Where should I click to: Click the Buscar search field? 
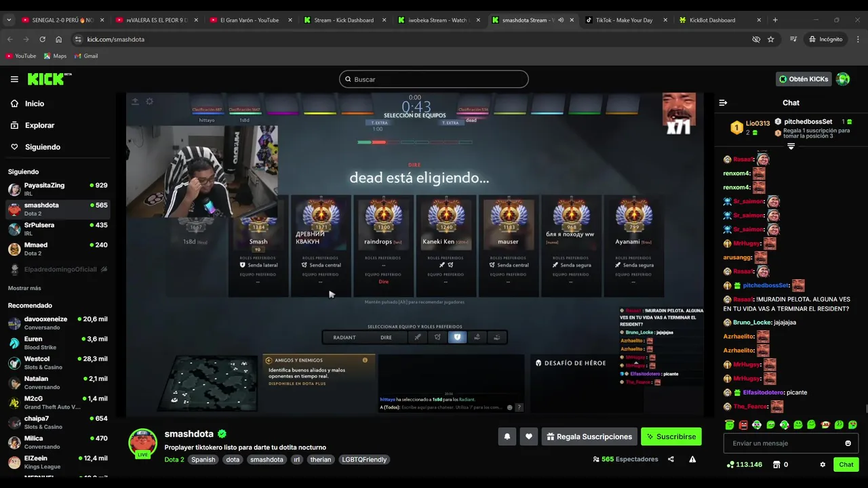coord(434,79)
